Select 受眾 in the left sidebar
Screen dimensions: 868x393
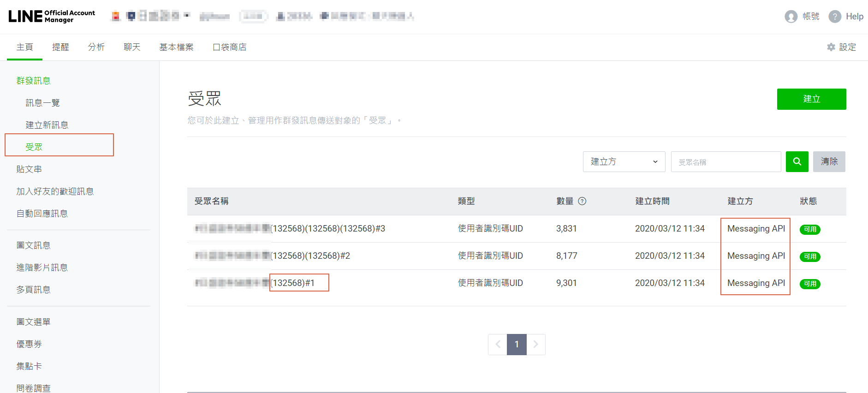pyautogui.click(x=34, y=147)
